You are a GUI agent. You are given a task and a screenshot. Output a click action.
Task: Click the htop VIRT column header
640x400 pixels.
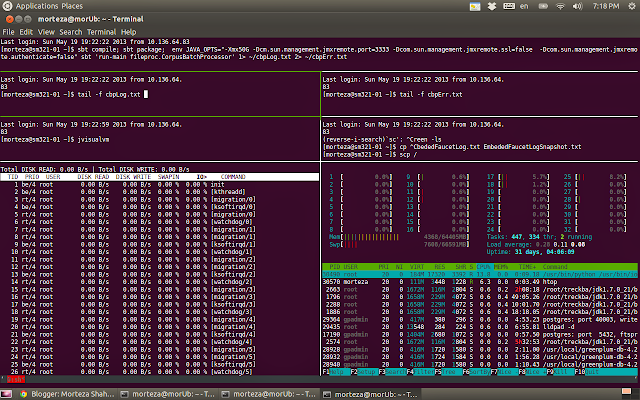[x=417, y=267]
